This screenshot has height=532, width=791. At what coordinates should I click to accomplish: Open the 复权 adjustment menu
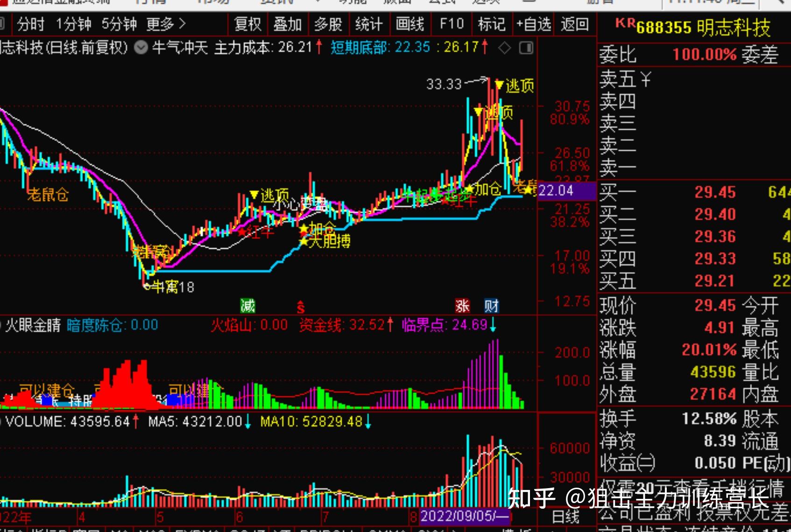pyautogui.click(x=248, y=24)
